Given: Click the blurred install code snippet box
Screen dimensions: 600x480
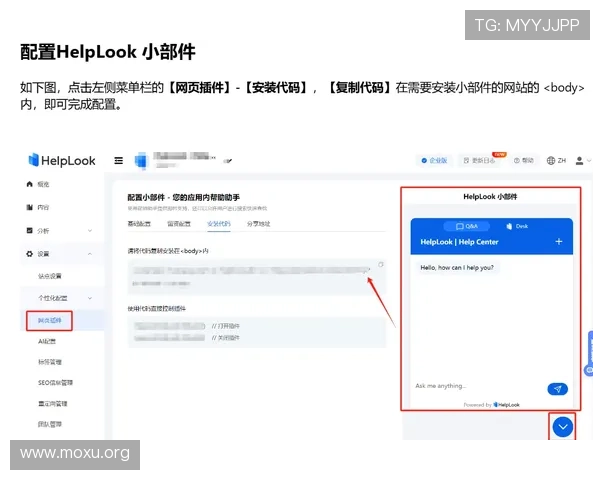Looking at the screenshot, I should coord(257,276).
